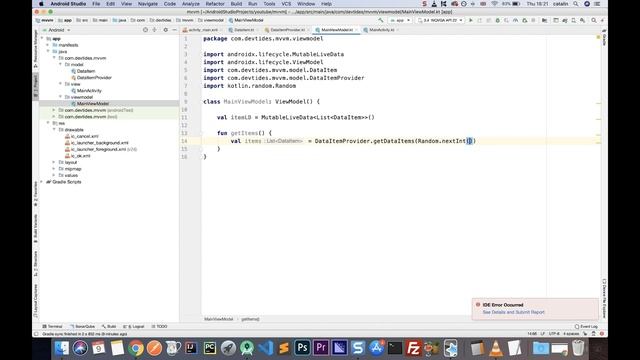The height and width of the screenshot is (360, 640).
Task: Select MainActivity in project tree
Action: [86, 91]
